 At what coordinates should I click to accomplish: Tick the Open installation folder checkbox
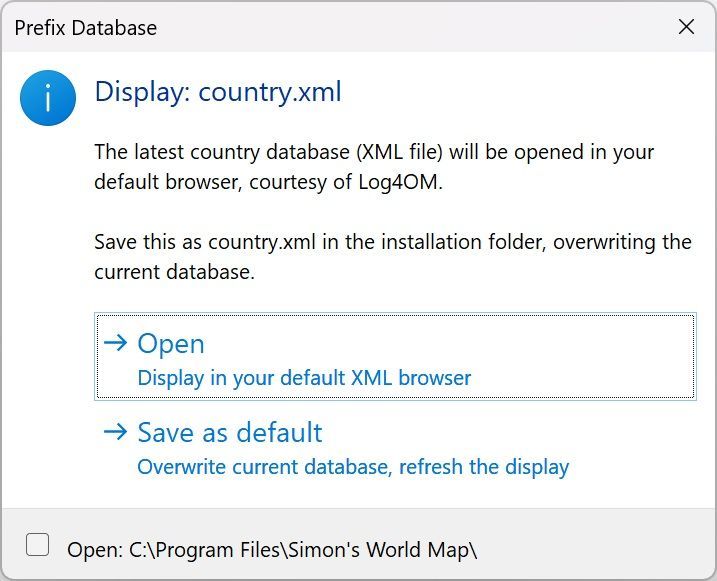37,545
